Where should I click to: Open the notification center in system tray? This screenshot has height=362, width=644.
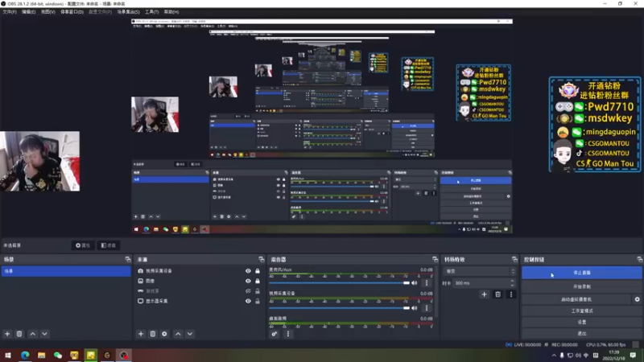(x=633, y=355)
